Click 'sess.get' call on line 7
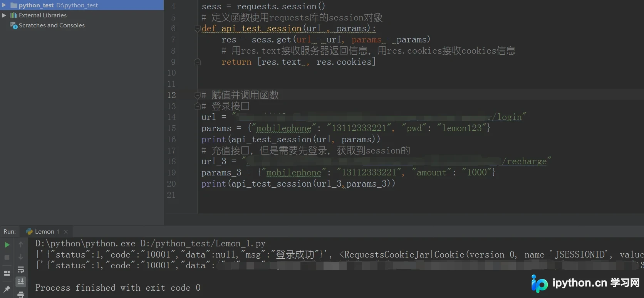Screen dimensions: 644x298 click(271, 40)
